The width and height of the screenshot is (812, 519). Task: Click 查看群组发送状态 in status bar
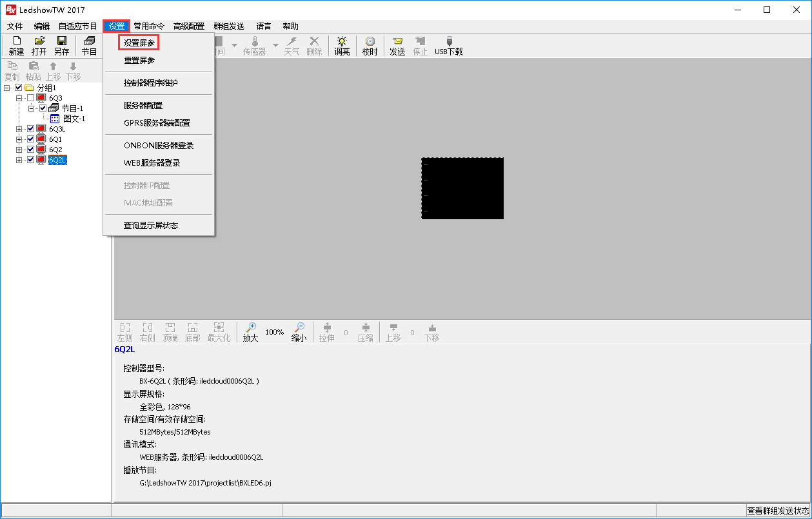778,511
